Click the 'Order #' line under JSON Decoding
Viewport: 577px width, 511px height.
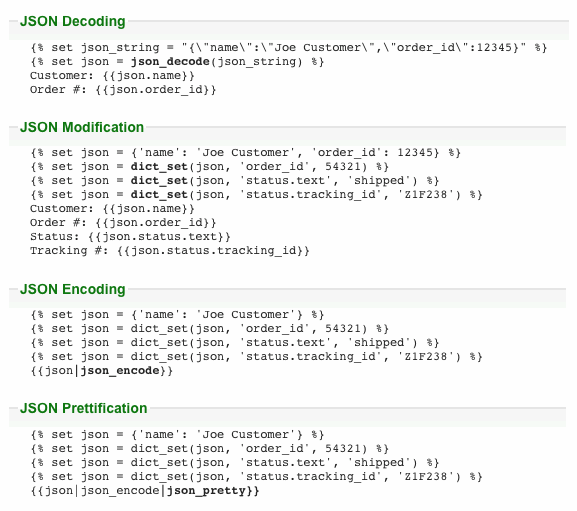coord(123,89)
